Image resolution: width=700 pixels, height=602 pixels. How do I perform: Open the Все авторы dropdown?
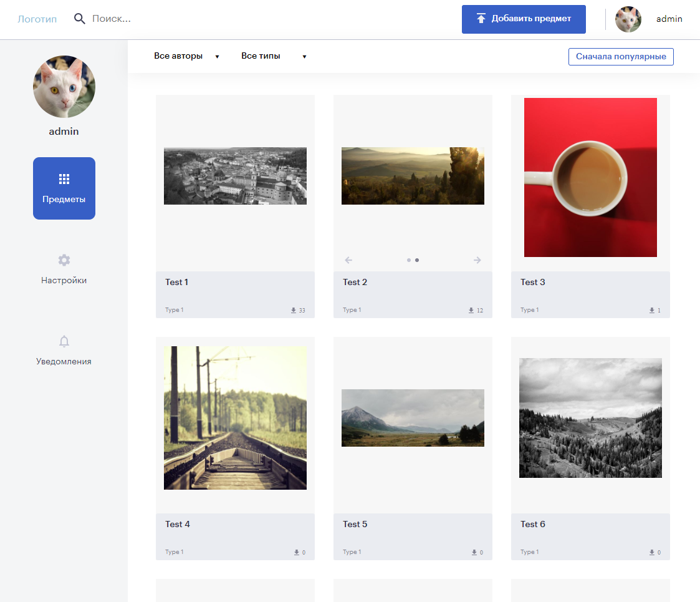click(x=186, y=56)
